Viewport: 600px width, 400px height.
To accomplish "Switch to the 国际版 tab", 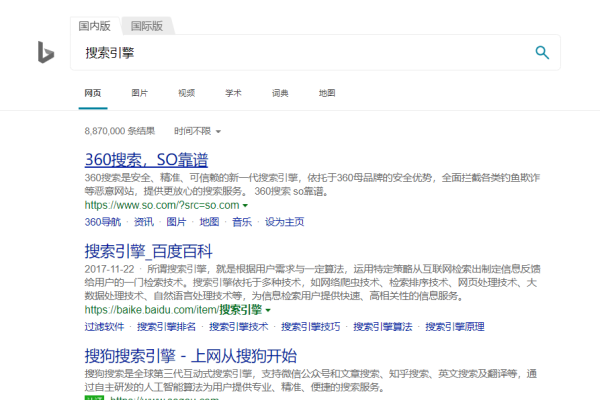I will pyautogui.click(x=147, y=26).
